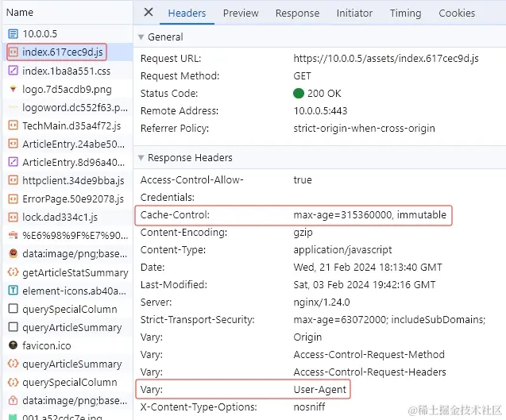This screenshot has height=420, width=506.
Task: Click the stylesheet icon beside index.1ba8a551.css
Action: click(14, 71)
